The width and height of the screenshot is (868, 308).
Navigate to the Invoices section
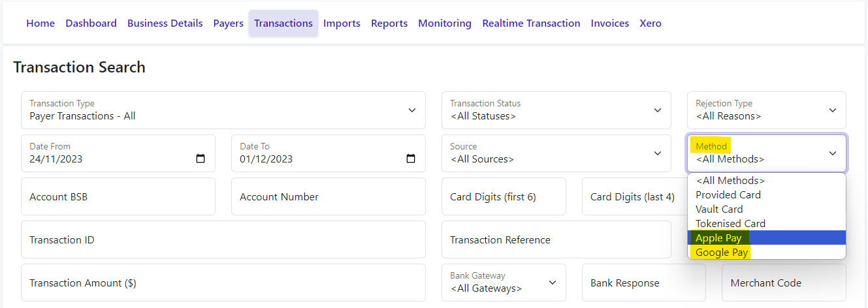610,23
